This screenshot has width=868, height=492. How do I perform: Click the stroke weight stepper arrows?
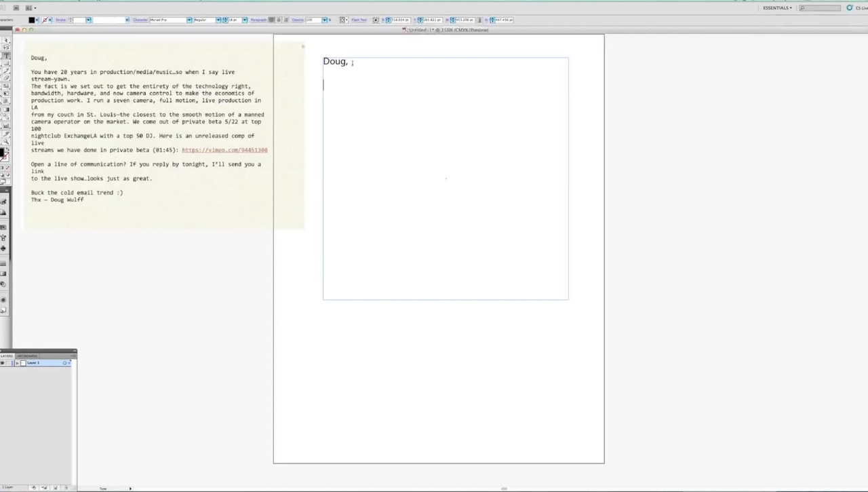point(71,20)
